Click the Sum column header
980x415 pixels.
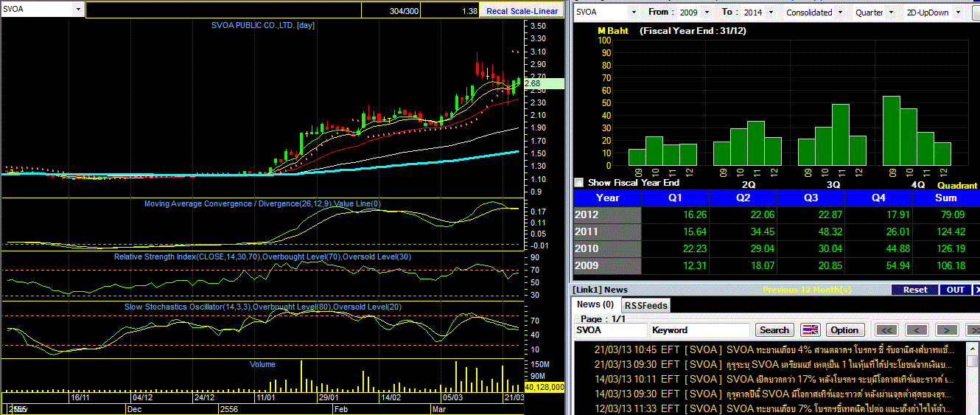(x=946, y=198)
